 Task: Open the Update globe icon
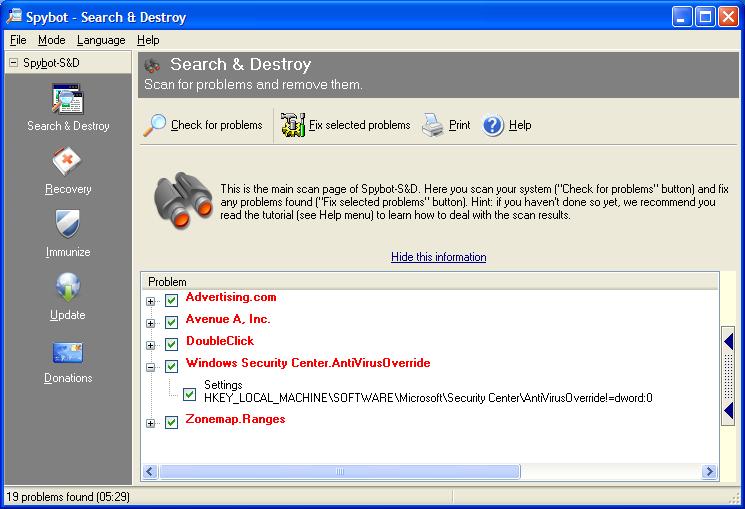click(67, 287)
